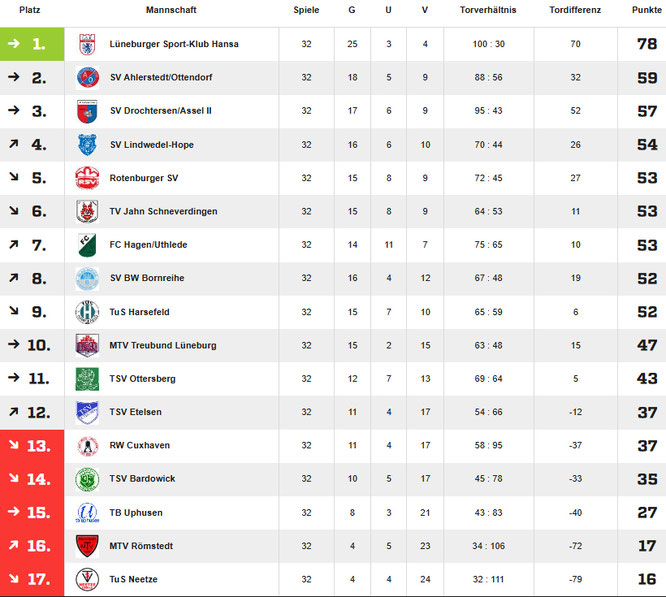666x597 pixels.
Task: Click the Lüneburger Sport-Klub Hansa crest
Action: pos(87,44)
